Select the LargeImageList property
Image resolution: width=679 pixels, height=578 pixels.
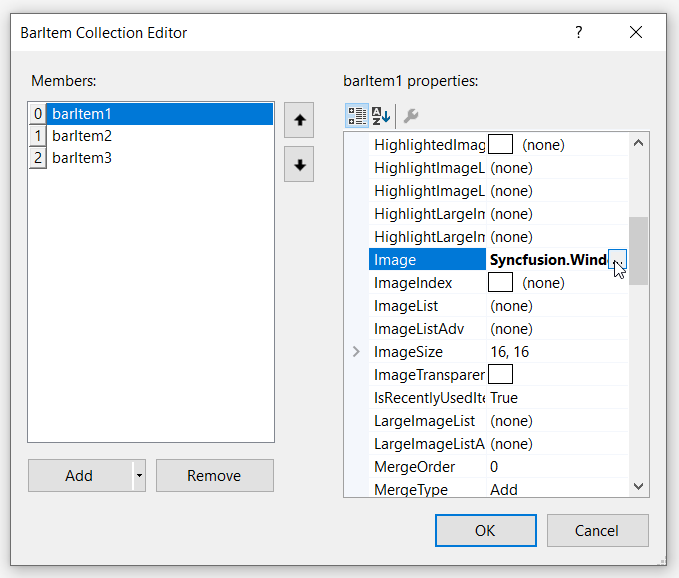(x=427, y=420)
